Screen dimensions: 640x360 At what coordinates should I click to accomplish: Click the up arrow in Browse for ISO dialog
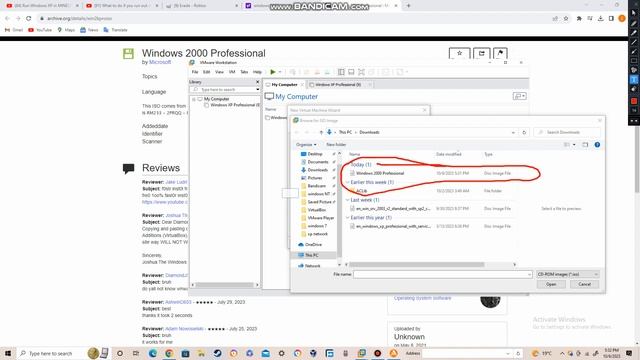click(x=321, y=132)
